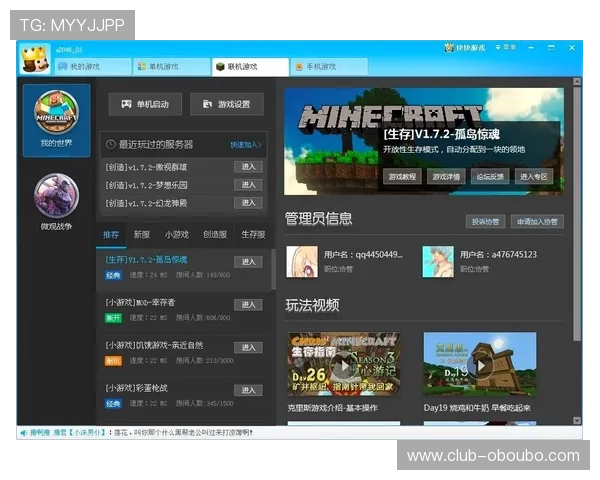The image size is (600, 480).
Task: Select the 微观战争 game icon in sidebar
Action: [56, 196]
